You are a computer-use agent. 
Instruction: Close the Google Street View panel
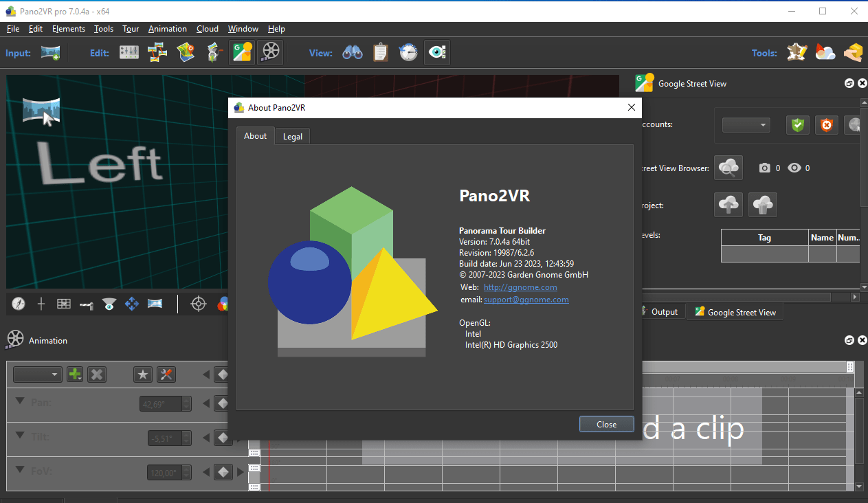862,83
